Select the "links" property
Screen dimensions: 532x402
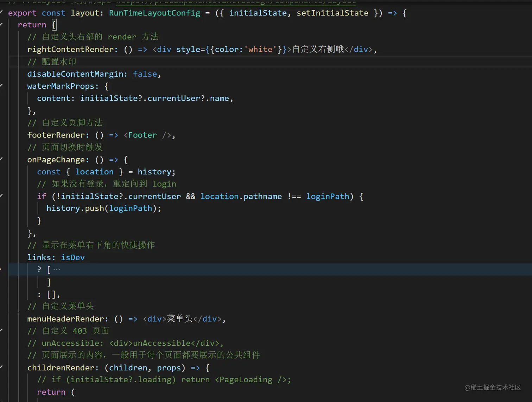click(x=39, y=257)
